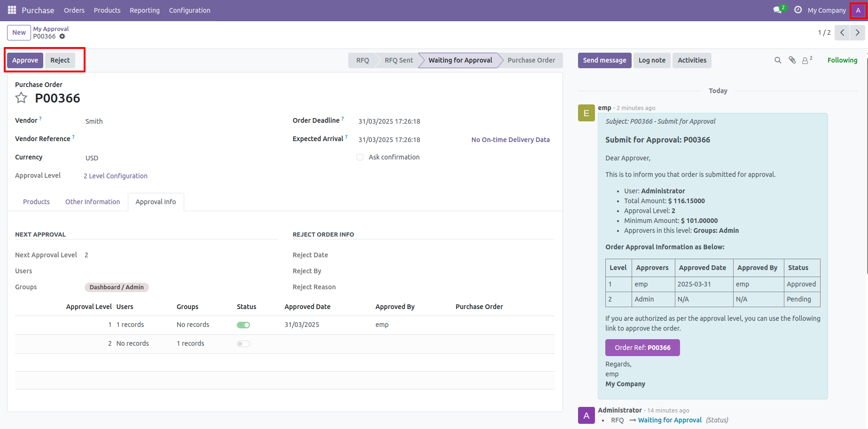Switch to the Other Information tab
The height and width of the screenshot is (429, 868).
[93, 202]
